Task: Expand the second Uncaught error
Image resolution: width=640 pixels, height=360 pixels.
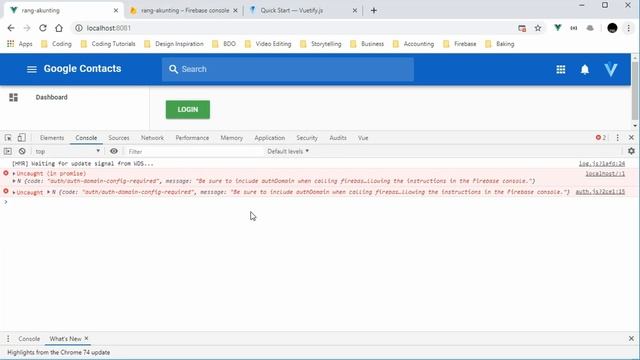Action: pyautogui.click(x=14, y=192)
